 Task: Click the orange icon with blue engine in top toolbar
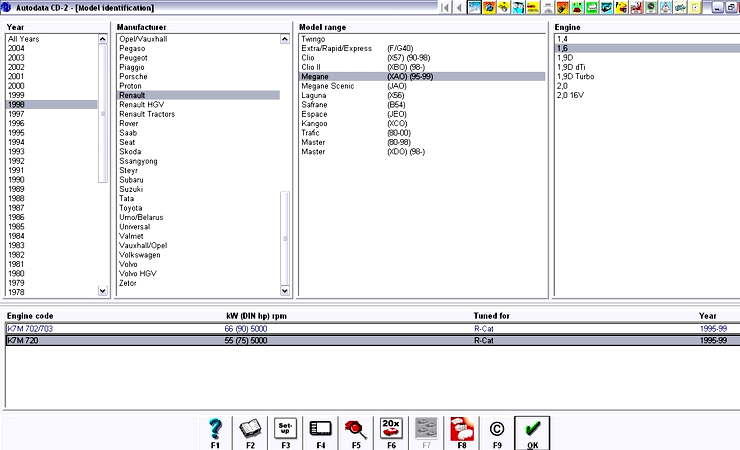(489, 8)
